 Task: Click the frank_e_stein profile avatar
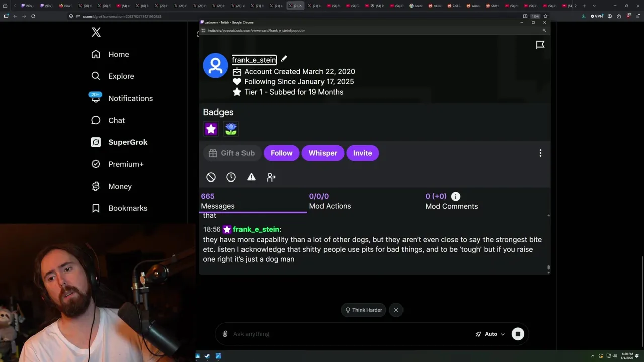(215, 65)
